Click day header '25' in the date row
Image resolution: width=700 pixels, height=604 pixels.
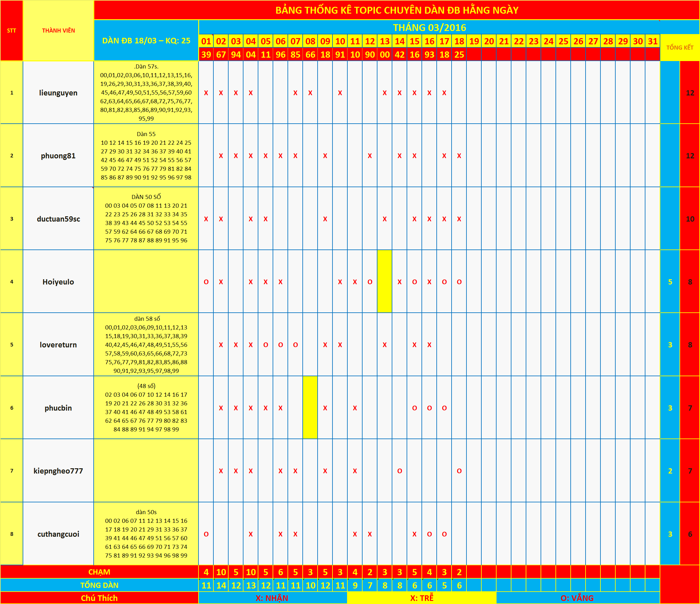tap(563, 41)
